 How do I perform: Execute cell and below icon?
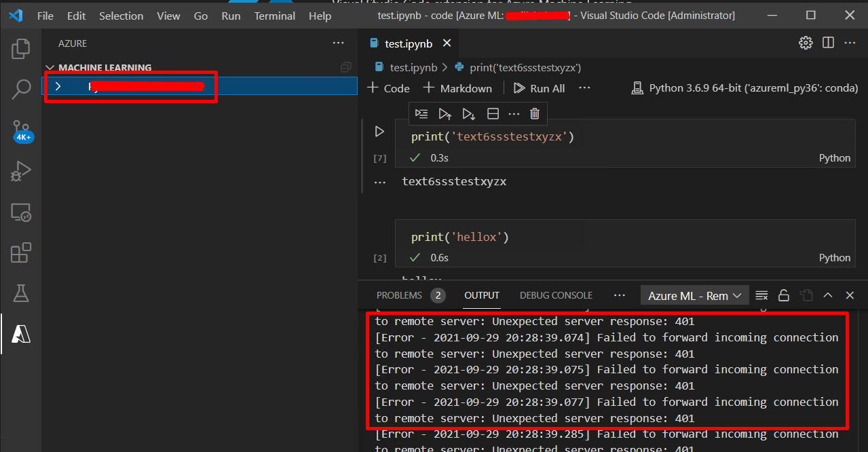click(x=468, y=113)
